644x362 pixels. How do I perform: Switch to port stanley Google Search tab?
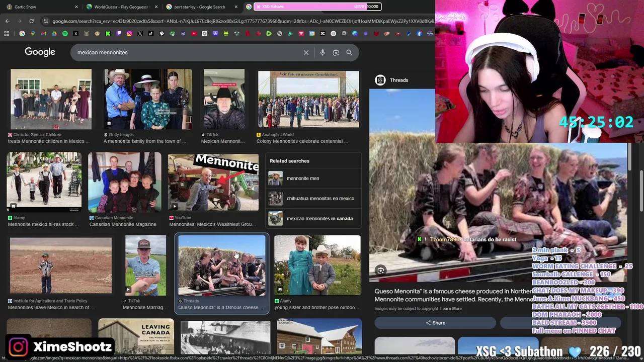click(201, 7)
